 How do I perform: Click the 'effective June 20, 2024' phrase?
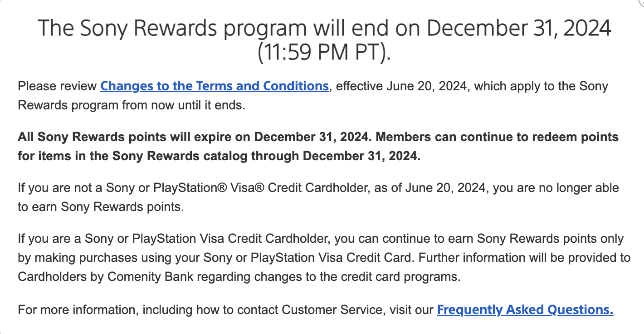point(403,86)
